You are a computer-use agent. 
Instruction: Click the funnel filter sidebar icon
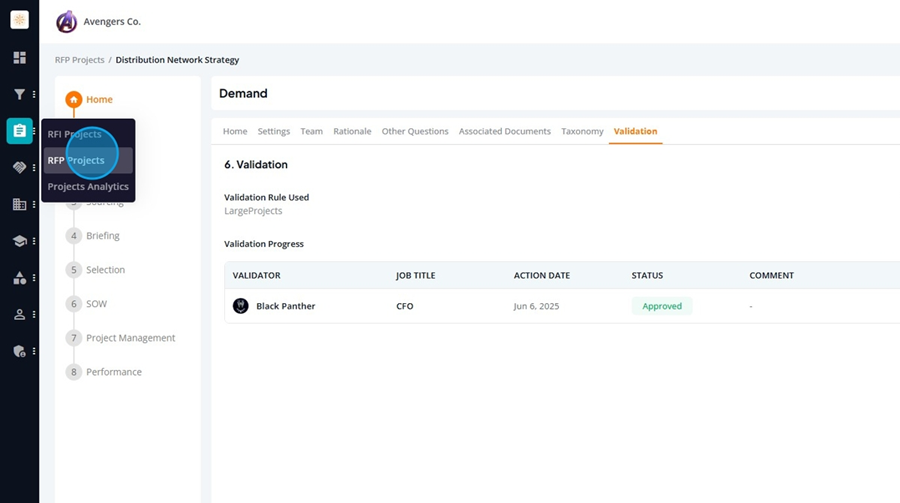point(20,94)
